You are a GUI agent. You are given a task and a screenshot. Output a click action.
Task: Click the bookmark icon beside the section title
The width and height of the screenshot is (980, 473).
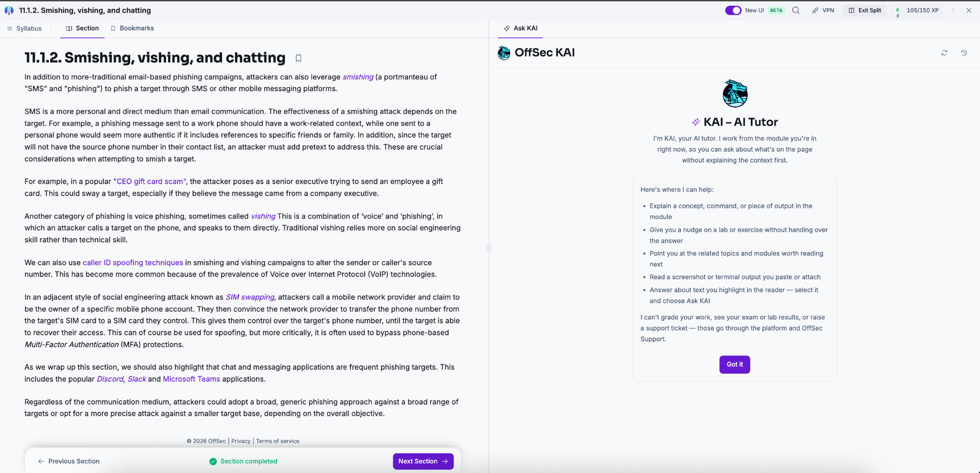click(298, 58)
